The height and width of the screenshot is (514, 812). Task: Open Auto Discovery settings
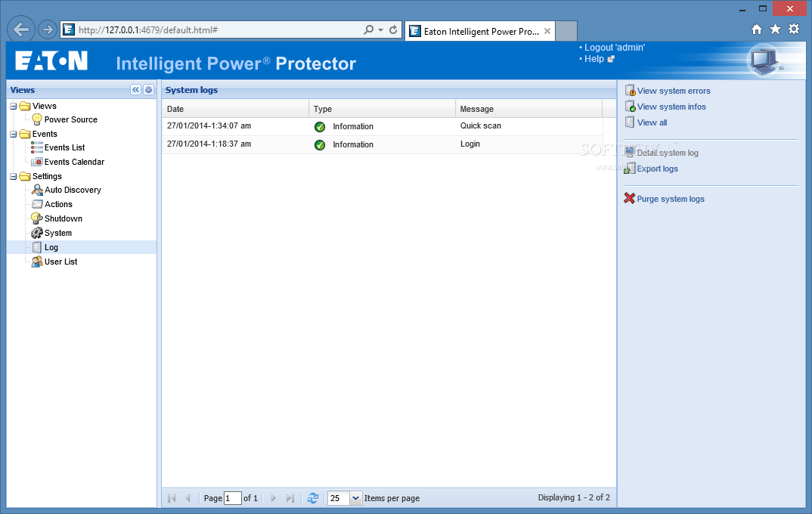tap(73, 190)
